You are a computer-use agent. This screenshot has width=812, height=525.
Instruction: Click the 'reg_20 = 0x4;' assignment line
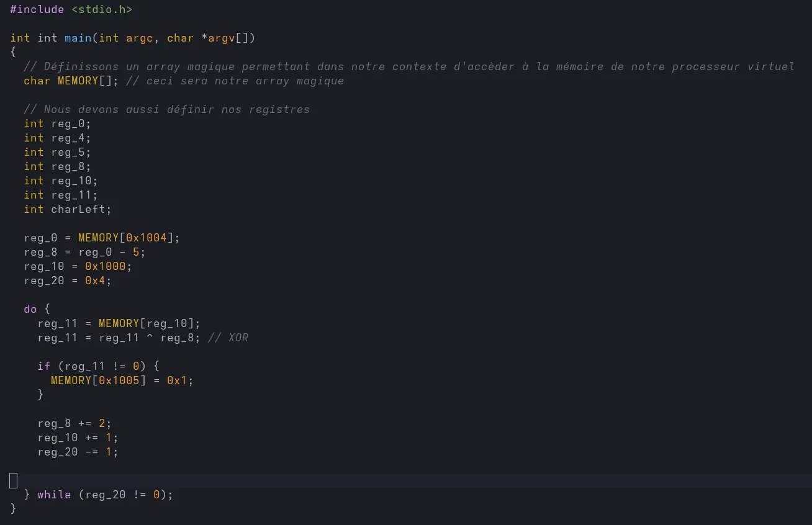click(67, 280)
